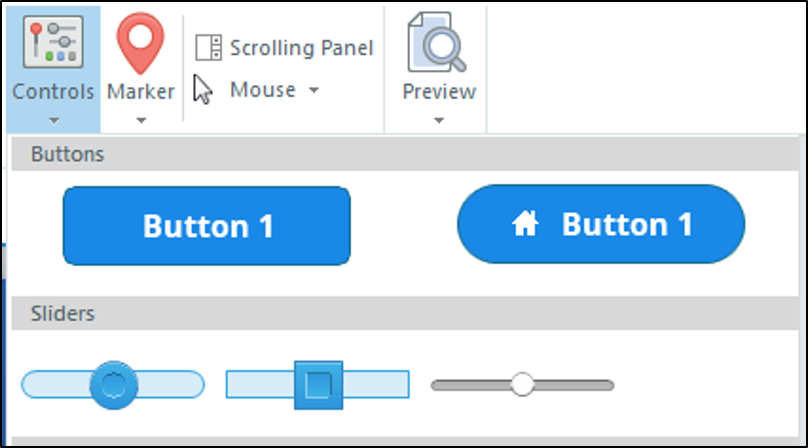Expand the Mouse dropdown arrow

click(314, 91)
